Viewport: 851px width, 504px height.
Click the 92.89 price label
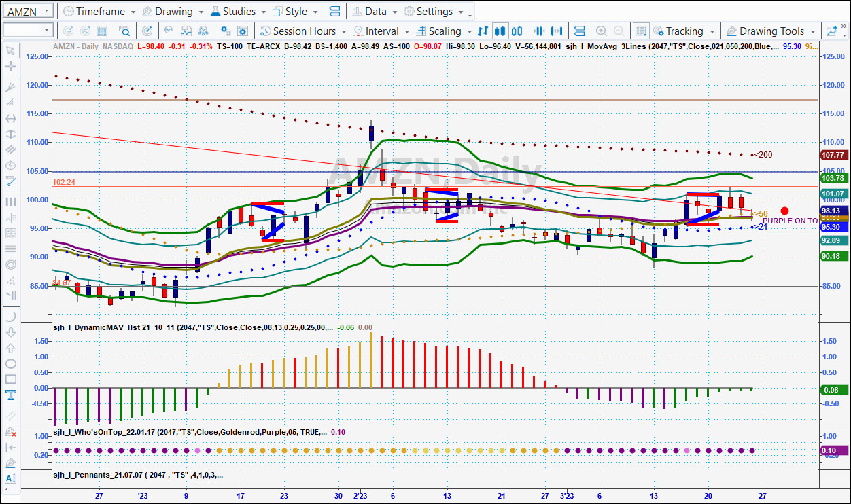[x=833, y=240]
